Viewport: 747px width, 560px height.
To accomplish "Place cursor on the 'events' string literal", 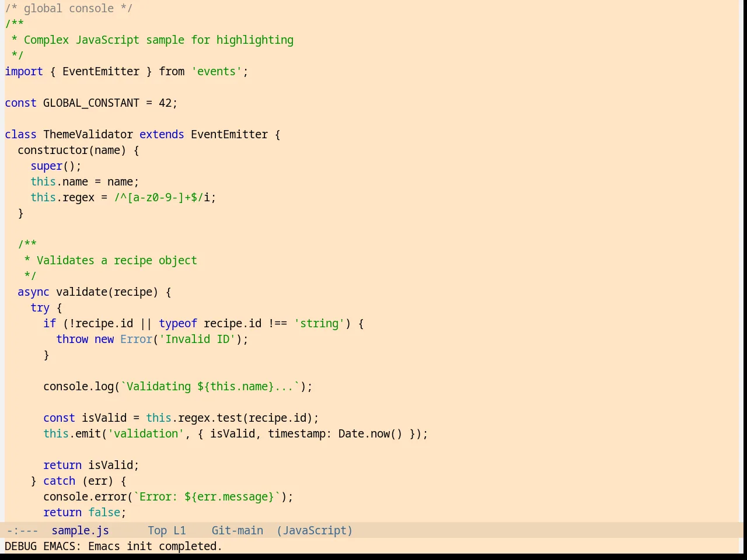I will pyautogui.click(x=217, y=71).
